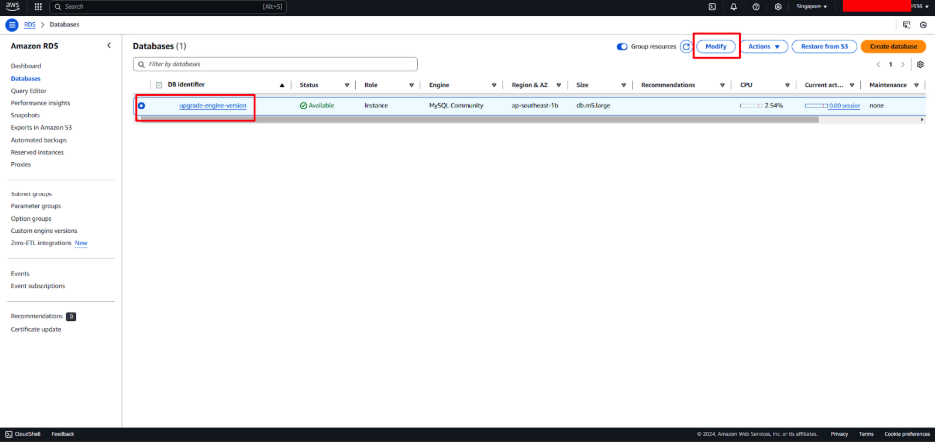Click Feedback in the footer
Viewport: 938px width, 442px height.
tap(63, 434)
